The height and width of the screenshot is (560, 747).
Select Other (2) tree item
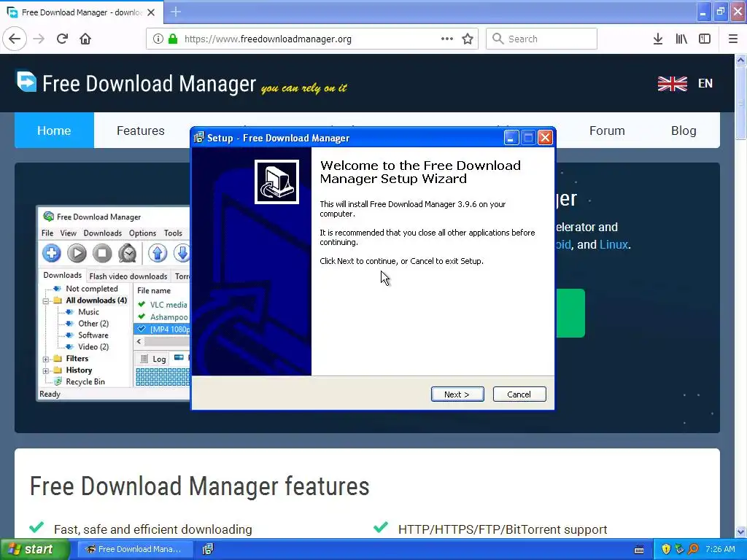93,323
